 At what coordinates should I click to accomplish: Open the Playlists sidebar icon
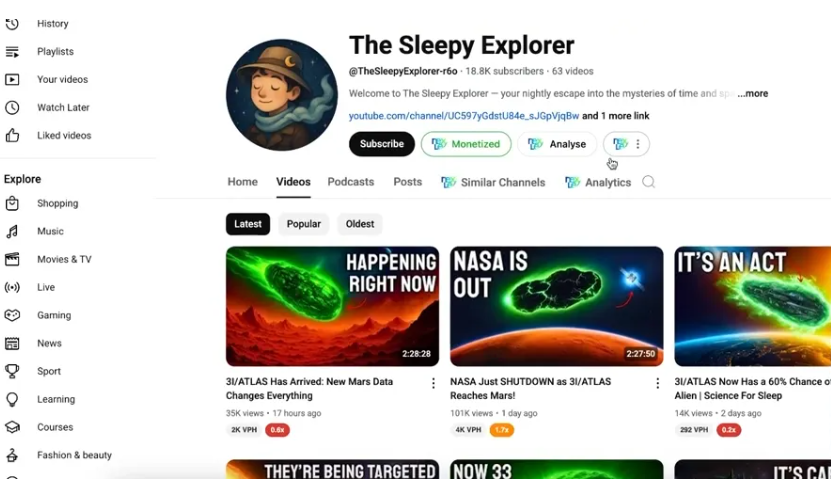tap(12, 52)
